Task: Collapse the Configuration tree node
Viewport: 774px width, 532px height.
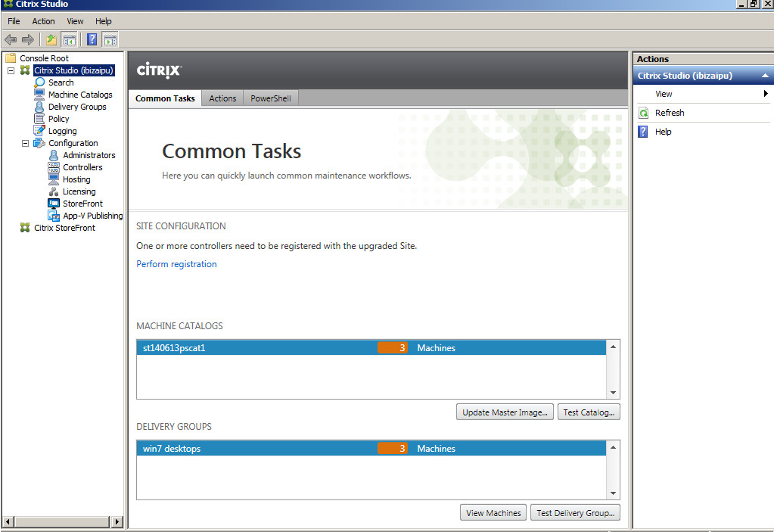Action: click(x=25, y=143)
